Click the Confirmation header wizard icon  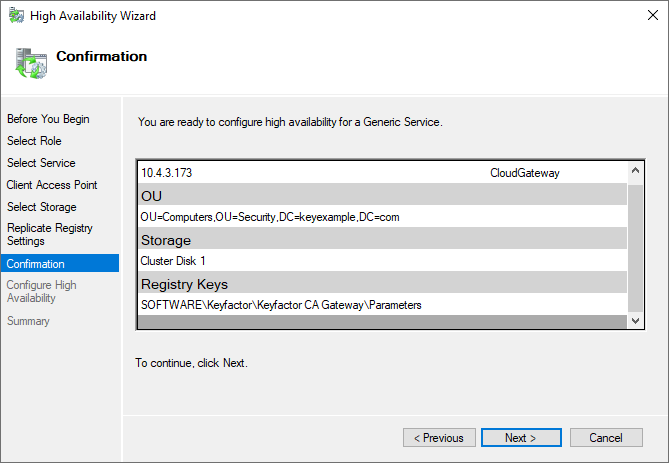30,61
